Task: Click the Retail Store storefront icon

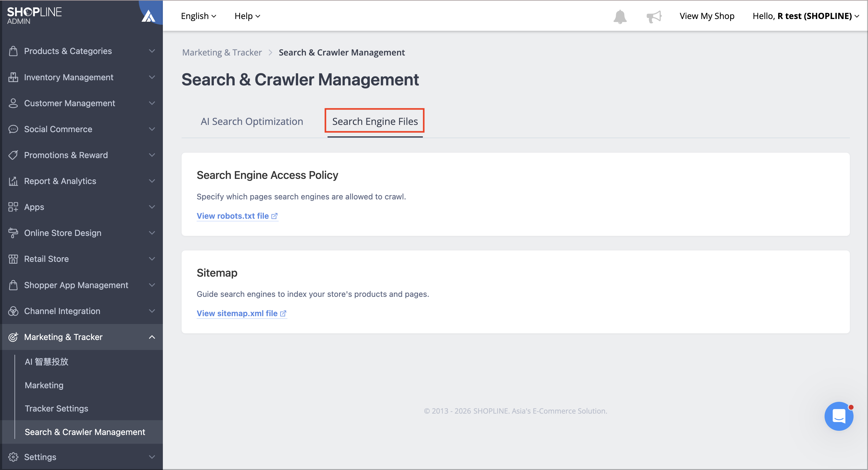Action: click(13, 259)
